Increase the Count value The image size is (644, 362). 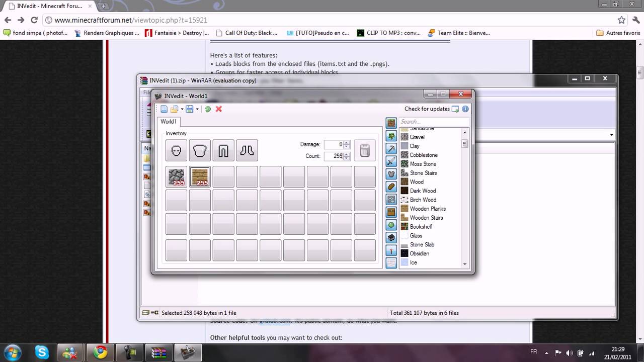pos(346,154)
